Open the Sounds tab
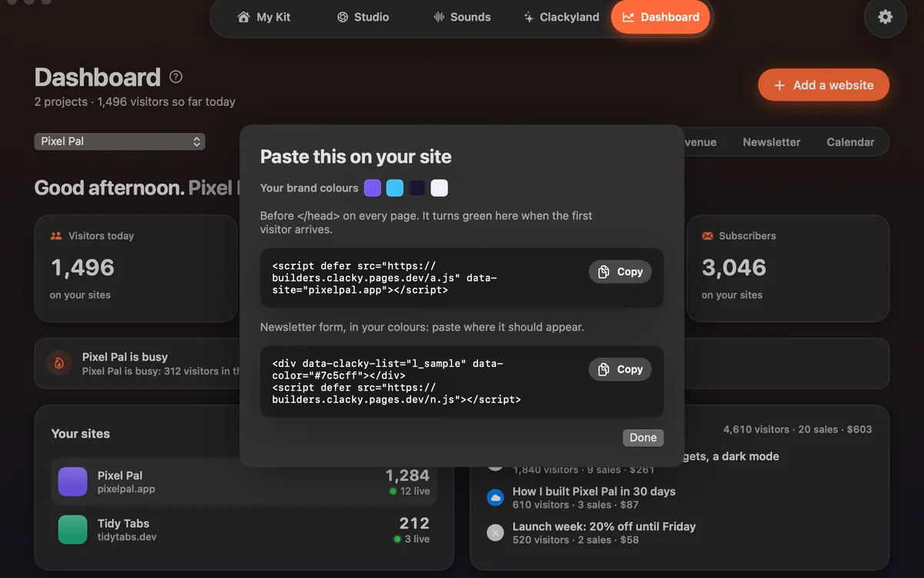 click(x=462, y=17)
